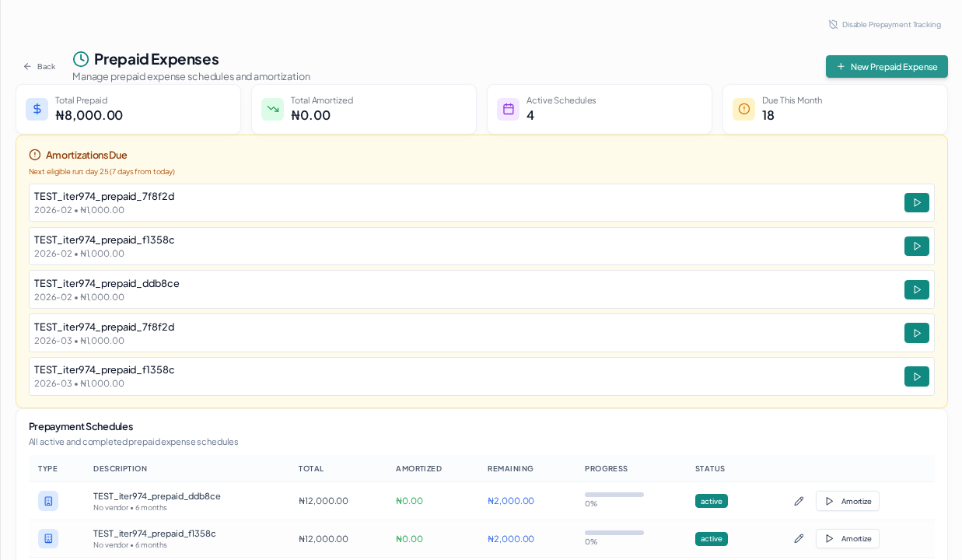The image size is (962, 560).
Task: Click the Total Amortized trend icon
Action: [272, 109]
